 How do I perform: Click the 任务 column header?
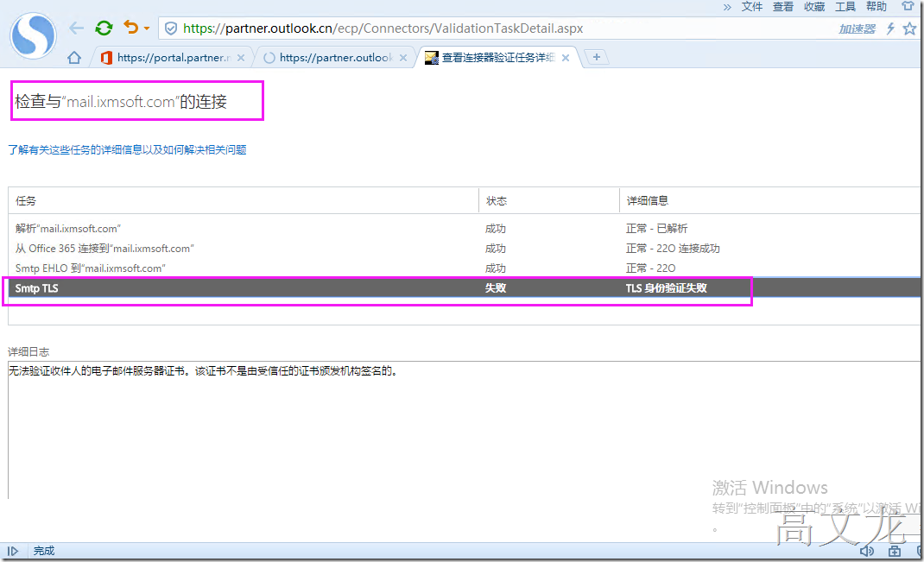coord(244,201)
